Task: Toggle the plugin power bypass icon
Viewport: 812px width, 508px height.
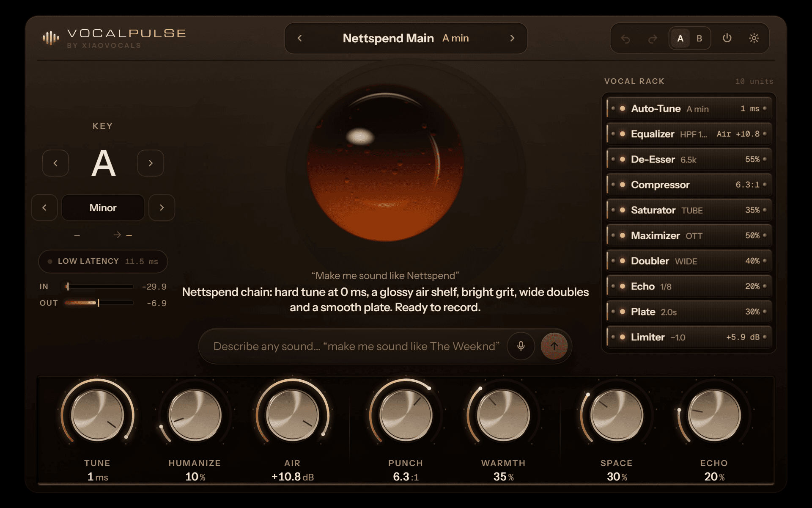Action: 727,38
